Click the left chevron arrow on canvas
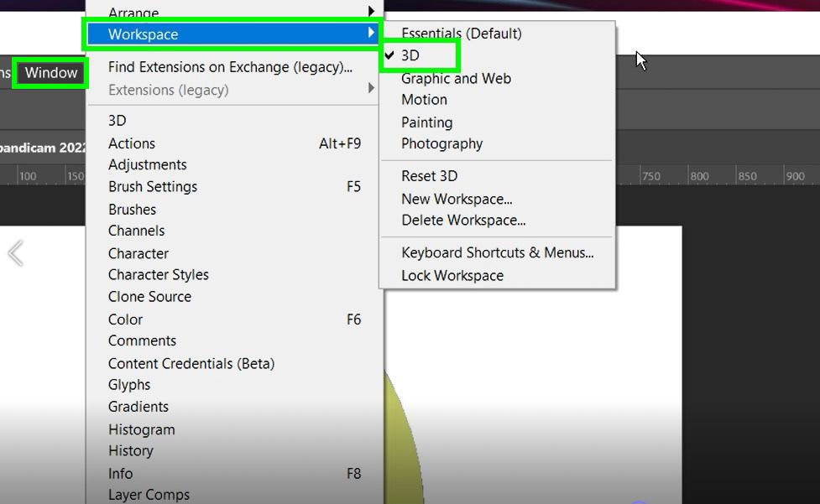 pyautogui.click(x=15, y=252)
